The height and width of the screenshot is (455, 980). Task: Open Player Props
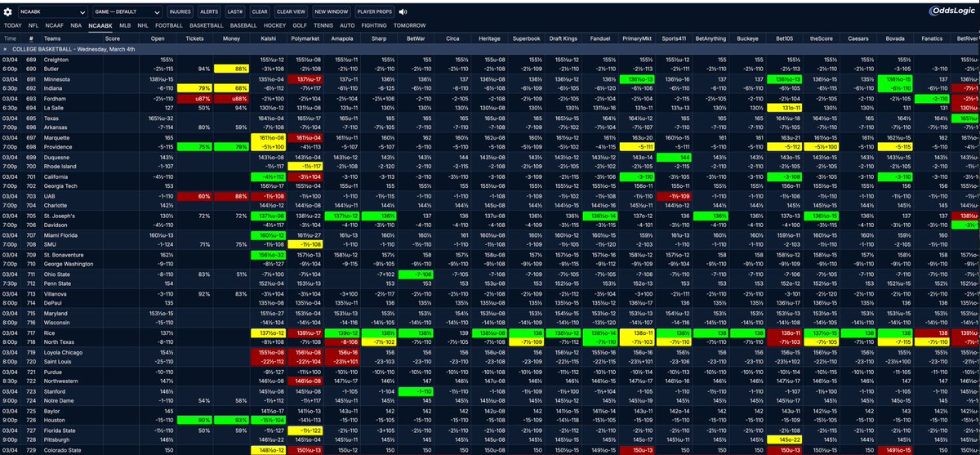coord(376,12)
